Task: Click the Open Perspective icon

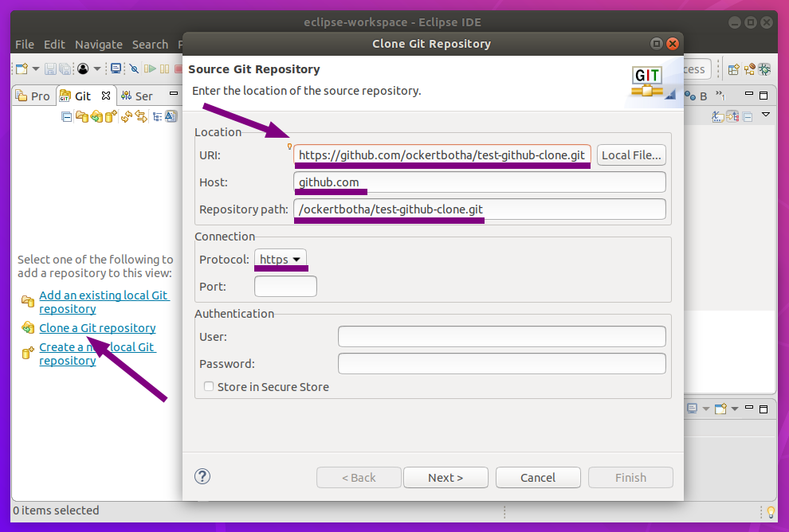Action: [x=733, y=69]
